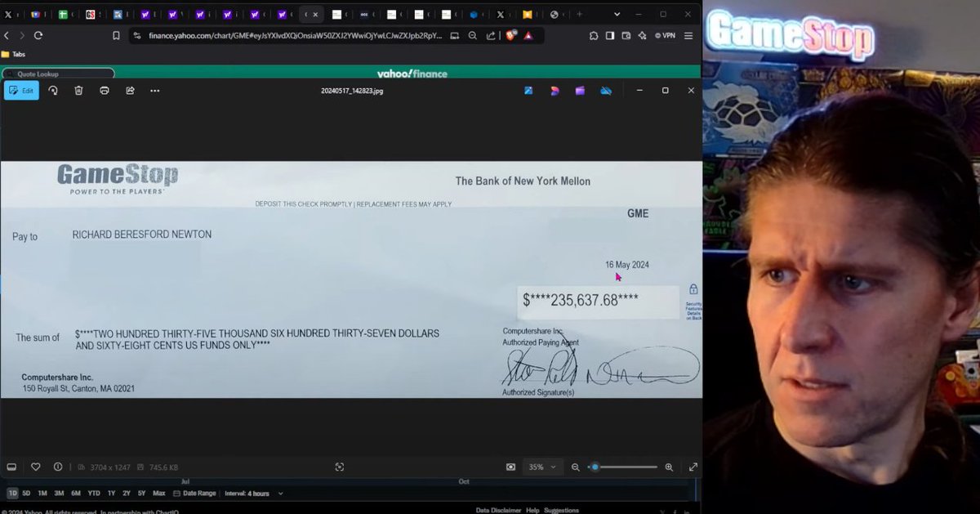Open the Data Disclaimer link
Viewport: 980px width, 514px height.
tap(497, 509)
